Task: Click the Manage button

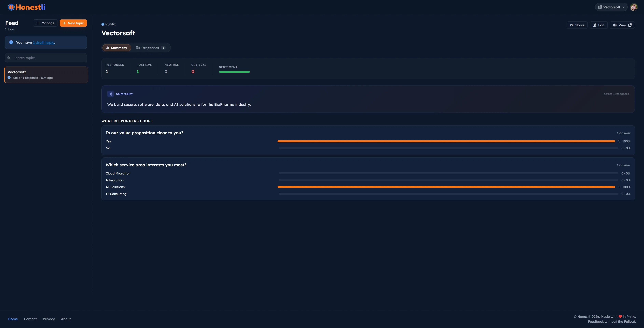Action: (x=45, y=23)
